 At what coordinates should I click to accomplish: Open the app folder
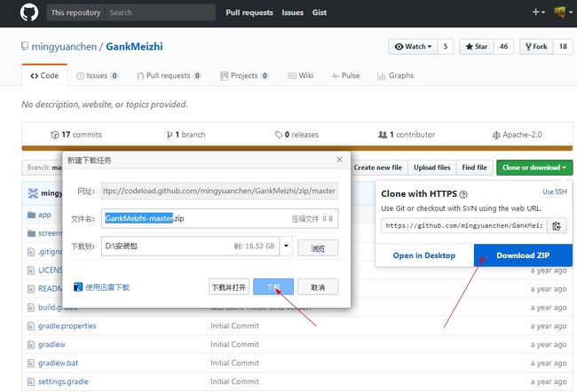(44, 215)
